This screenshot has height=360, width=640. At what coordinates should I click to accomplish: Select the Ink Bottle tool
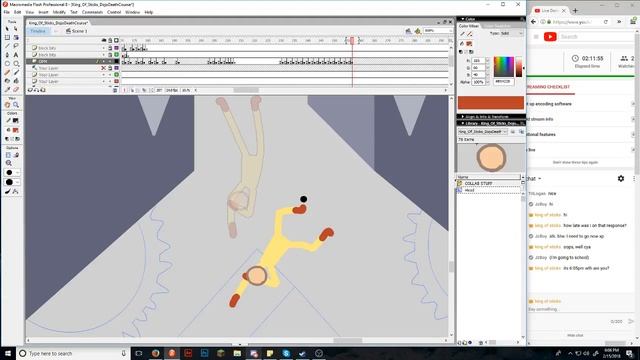[x=7, y=81]
